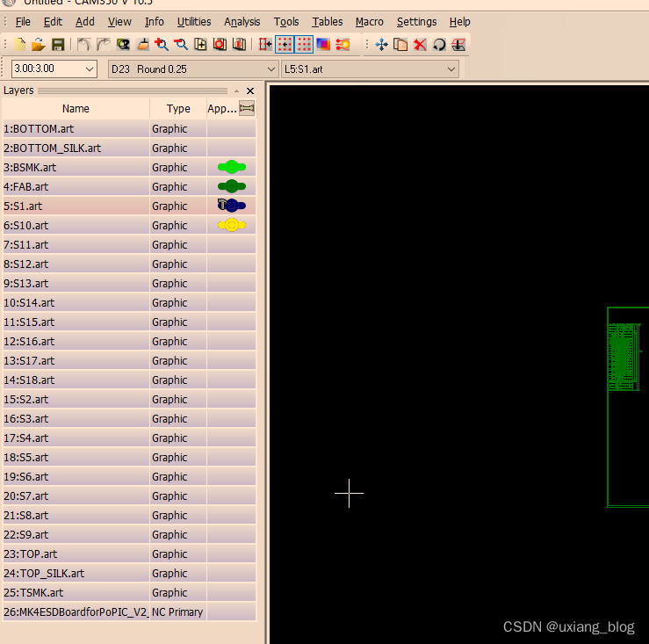Viewport: 649px width, 644px height.
Task: Click the Undo arrow icon
Action: tap(84, 44)
